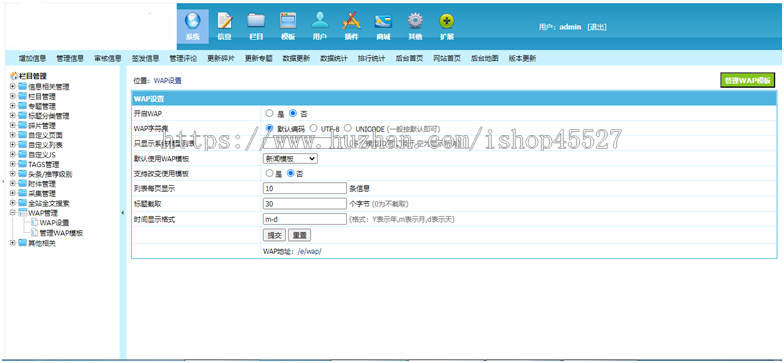The height and width of the screenshot is (363, 784).
Task: Click the open-folder icon of WAP管理
Action: [22, 213]
